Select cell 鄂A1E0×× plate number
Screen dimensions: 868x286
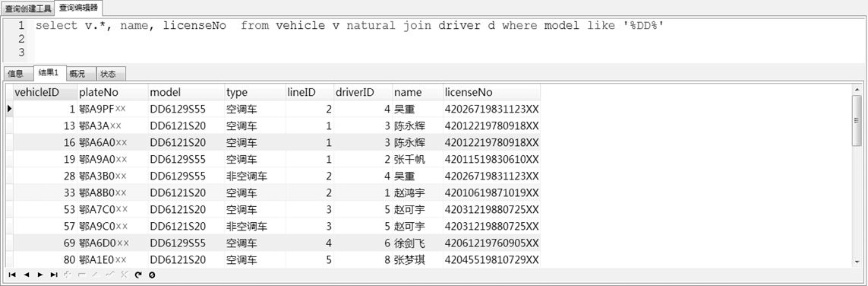pos(112,259)
